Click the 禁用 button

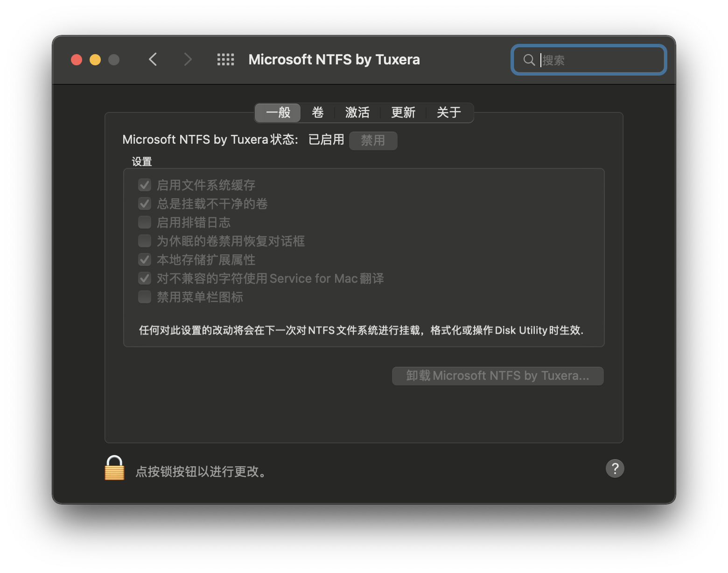tap(373, 140)
